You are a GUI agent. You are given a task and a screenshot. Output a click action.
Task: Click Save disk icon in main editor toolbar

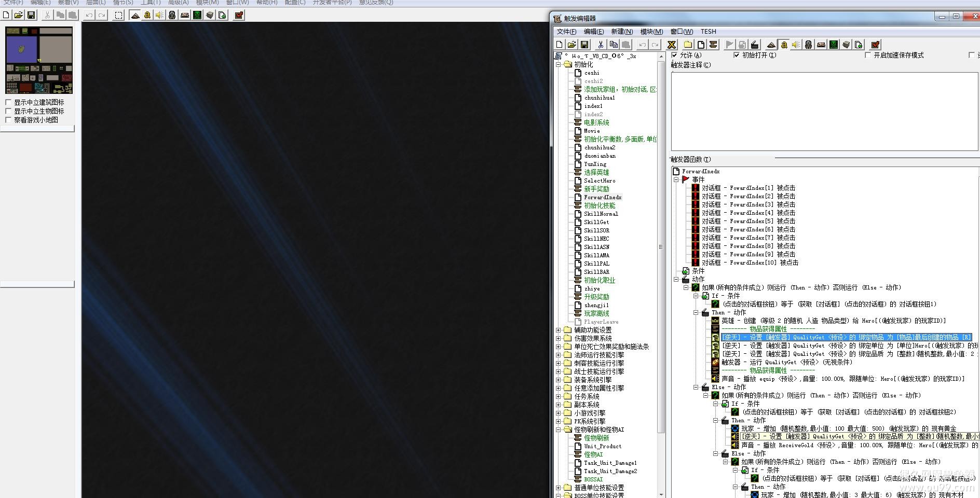(x=31, y=15)
